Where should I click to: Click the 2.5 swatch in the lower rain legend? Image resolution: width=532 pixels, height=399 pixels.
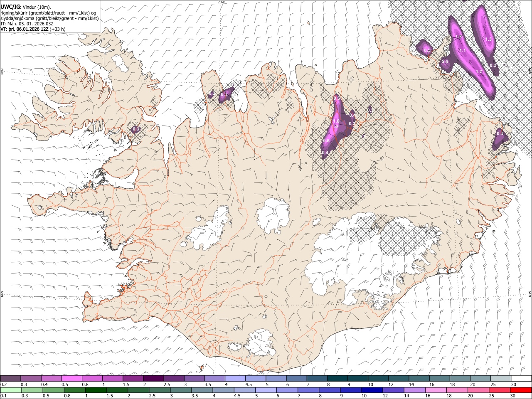tap(160, 390)
